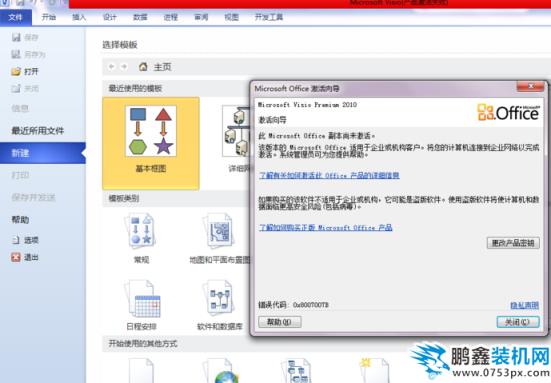
Task: Click the new document icon with star
Action: click(x=374, y=371)
